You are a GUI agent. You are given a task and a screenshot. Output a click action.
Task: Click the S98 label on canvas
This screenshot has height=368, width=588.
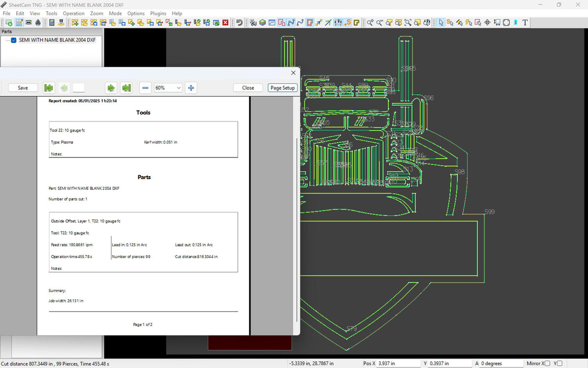(460, 172)
